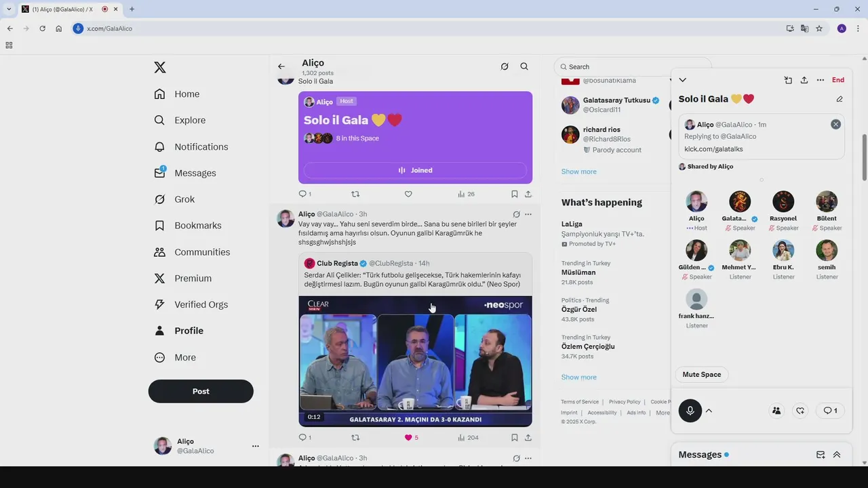Viewport: 868px width, 488px height.
Task: View analytics showing 204 views
Action: click(468, 437)
